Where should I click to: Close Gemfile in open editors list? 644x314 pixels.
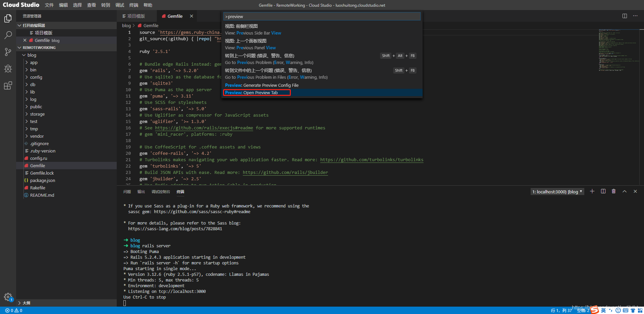[25, 40]
